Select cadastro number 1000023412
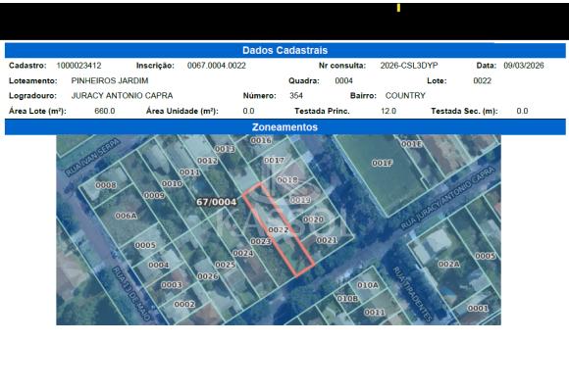569x392 pixels. (x=78, y=66)
